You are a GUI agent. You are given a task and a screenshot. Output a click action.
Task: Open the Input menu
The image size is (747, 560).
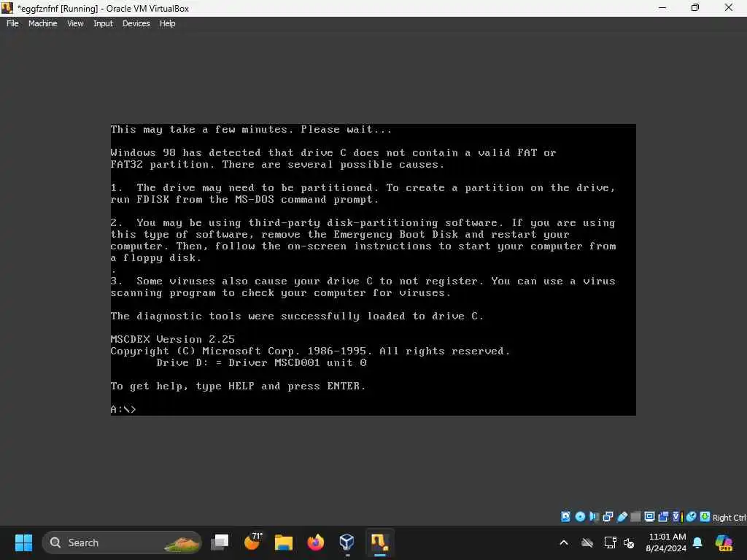(x=103, y=23)
